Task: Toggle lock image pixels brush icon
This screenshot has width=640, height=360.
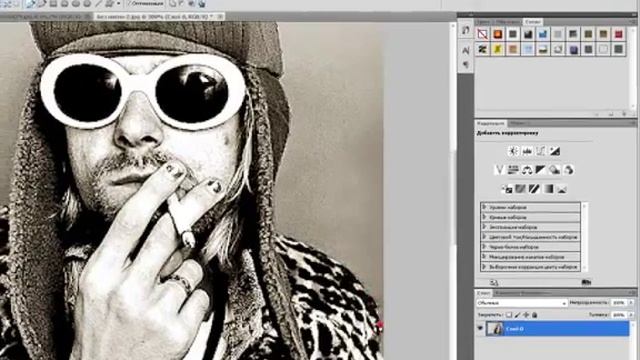Action: pyautogui.click(x=518, y=315)
